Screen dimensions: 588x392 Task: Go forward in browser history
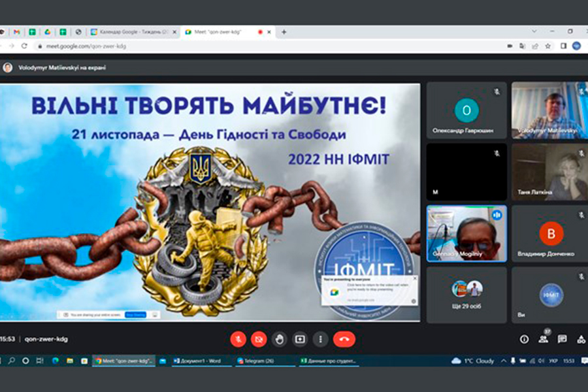click(12, 46)
